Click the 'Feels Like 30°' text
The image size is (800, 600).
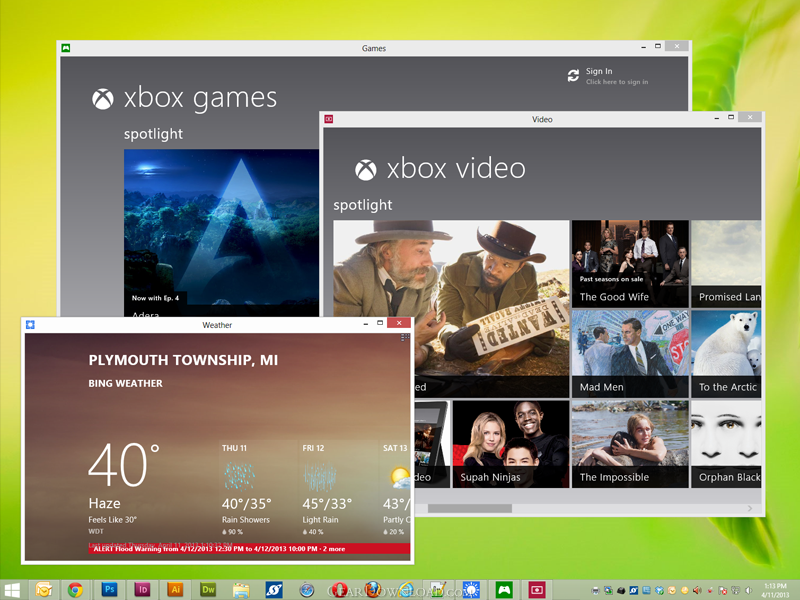(x=112, y=519)
